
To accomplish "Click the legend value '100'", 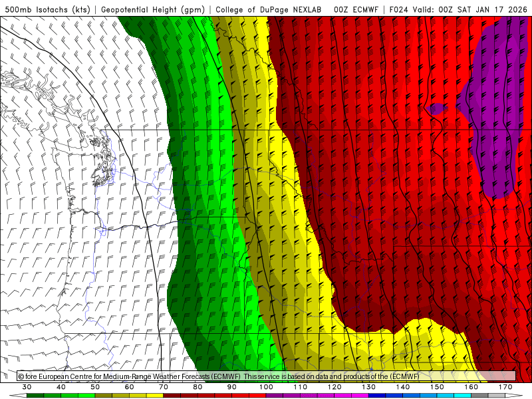I will click(266, 387).
